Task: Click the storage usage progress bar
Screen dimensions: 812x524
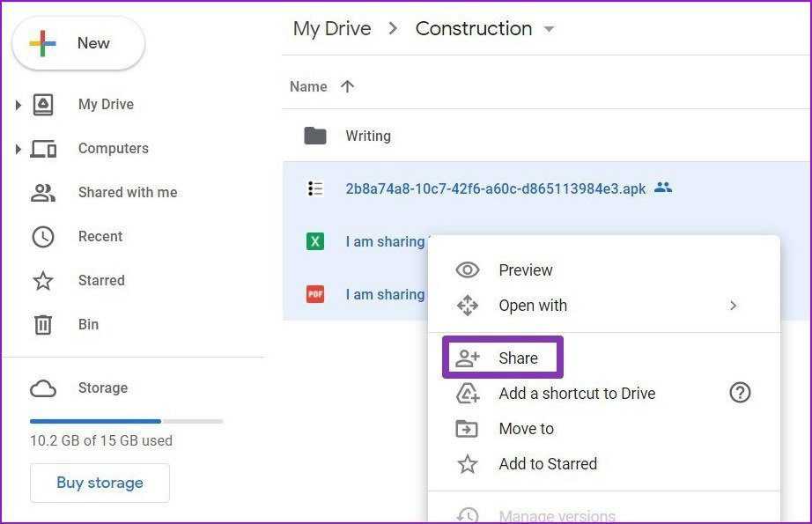Action: pos(126,421)
